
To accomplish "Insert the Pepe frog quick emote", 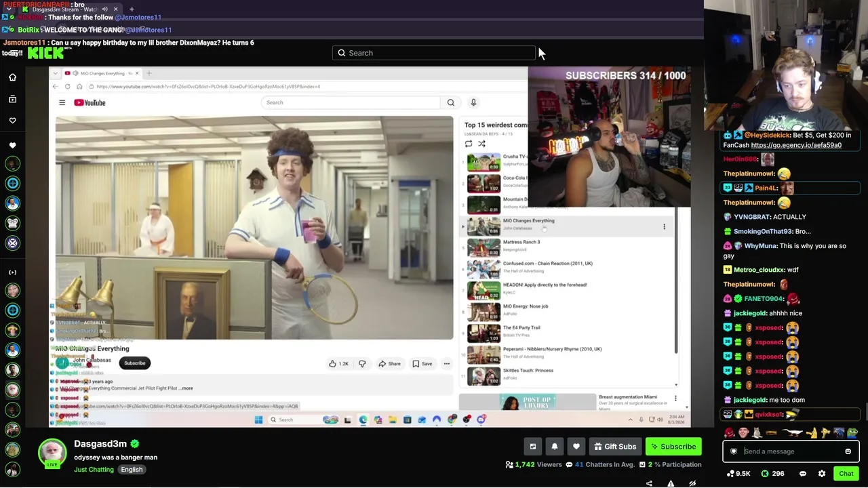I will (852, 432).
